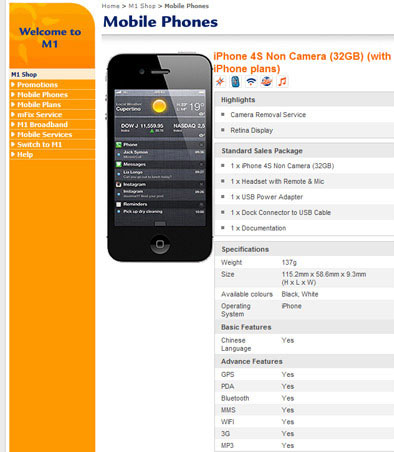The width and height of the screenshot is (394, 452).
Task: Open the Help sidebar item
Action: coord(25,155)
